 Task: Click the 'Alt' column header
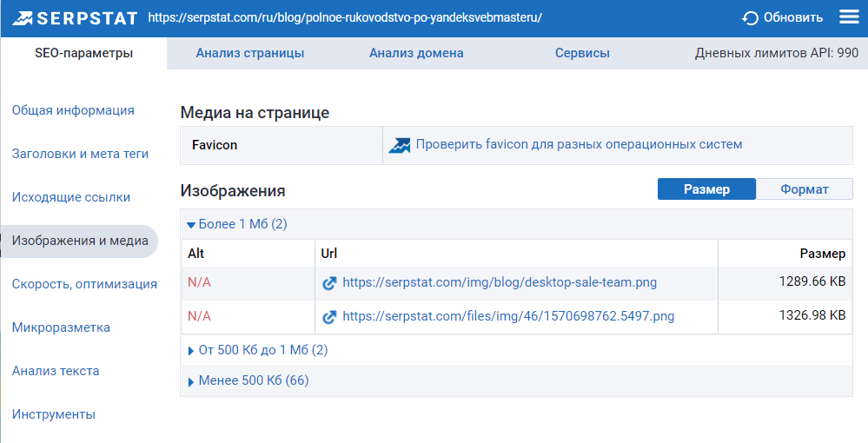click(196, 254)
